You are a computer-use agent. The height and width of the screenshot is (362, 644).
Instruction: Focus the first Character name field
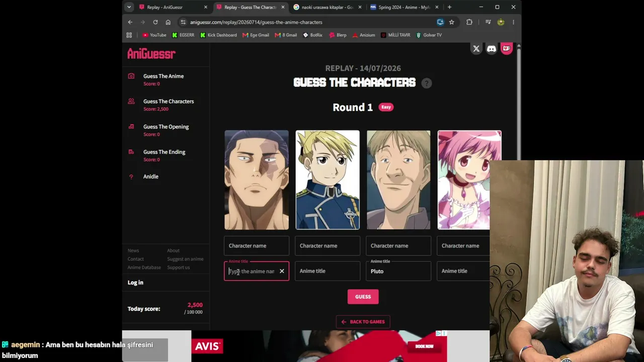pyautogui.click(x=257, y=246)
